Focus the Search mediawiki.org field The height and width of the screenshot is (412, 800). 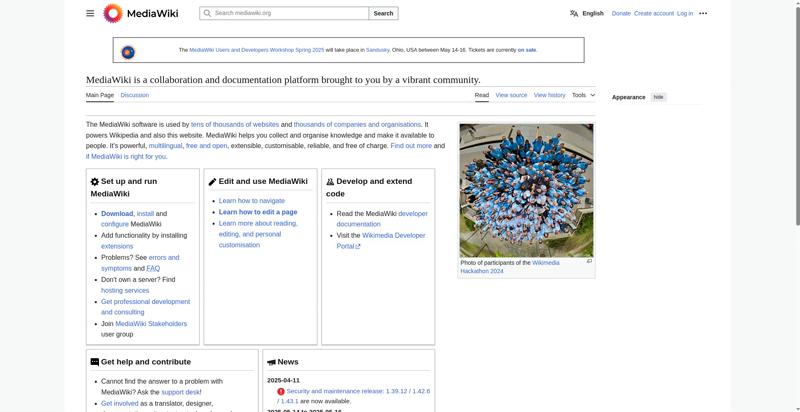coord(284,13)
